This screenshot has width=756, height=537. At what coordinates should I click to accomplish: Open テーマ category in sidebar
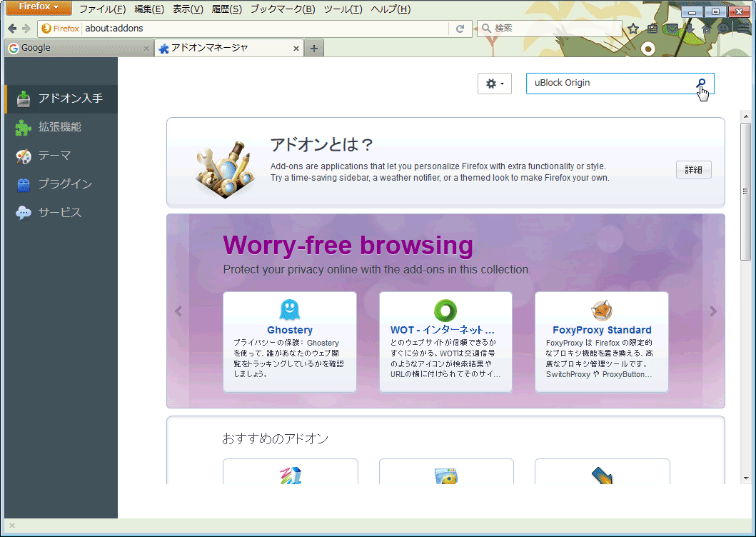point(61,156)
